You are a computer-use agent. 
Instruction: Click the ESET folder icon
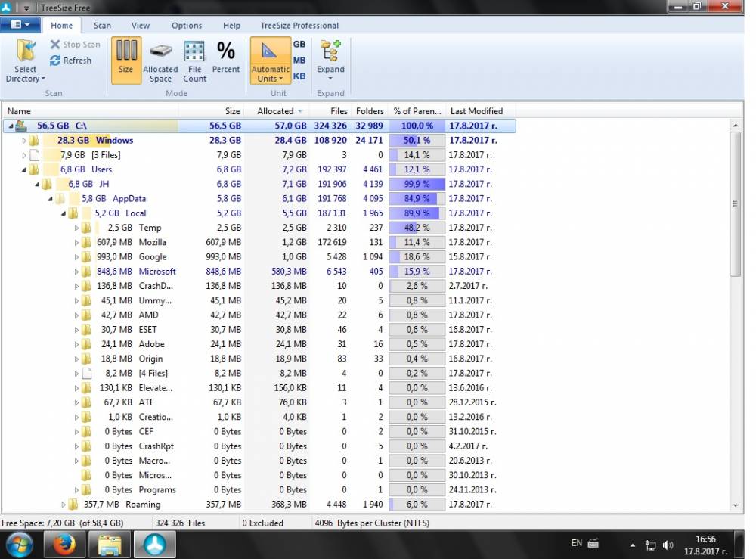click(86, 329)
